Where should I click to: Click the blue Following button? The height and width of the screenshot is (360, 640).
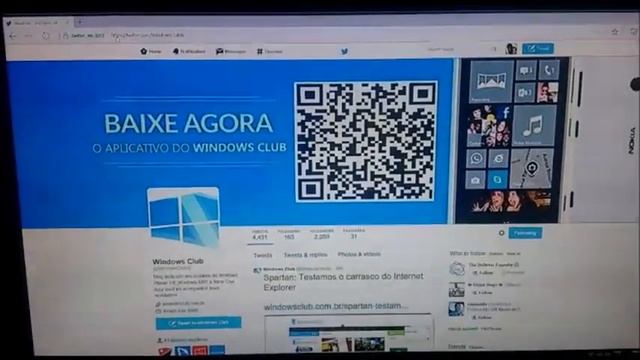tap(525, 233)
